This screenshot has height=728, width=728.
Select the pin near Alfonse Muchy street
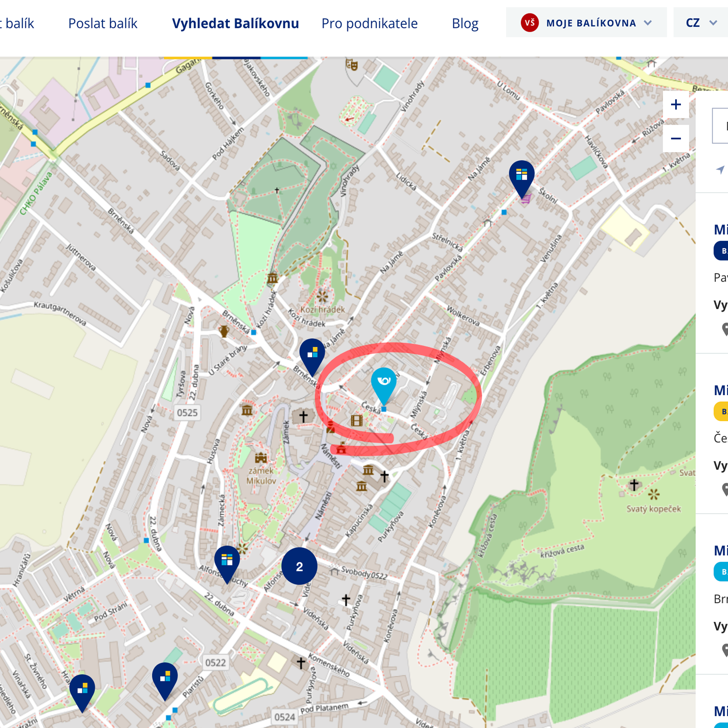227,563
